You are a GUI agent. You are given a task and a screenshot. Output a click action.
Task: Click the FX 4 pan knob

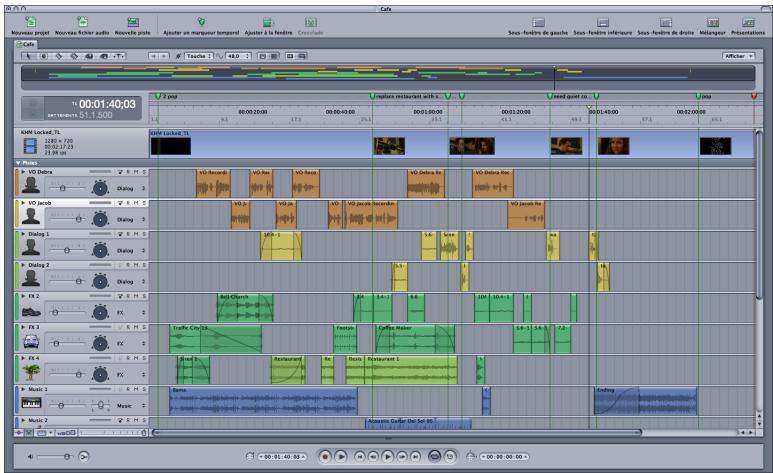pos(101,375)
